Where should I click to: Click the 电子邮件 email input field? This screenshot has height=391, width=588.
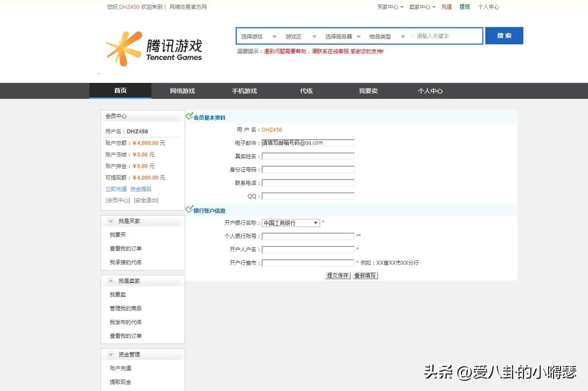click(308, 143)
